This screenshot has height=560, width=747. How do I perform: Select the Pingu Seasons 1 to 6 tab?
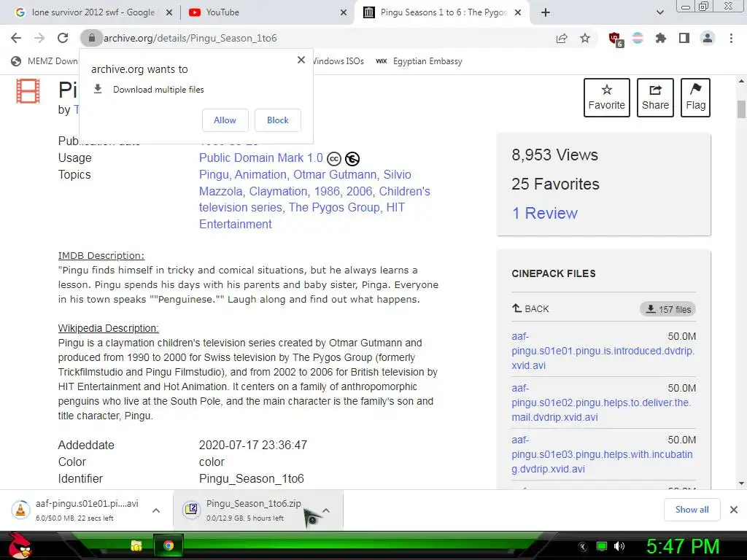pyautogui.click(x=443, y=12)
